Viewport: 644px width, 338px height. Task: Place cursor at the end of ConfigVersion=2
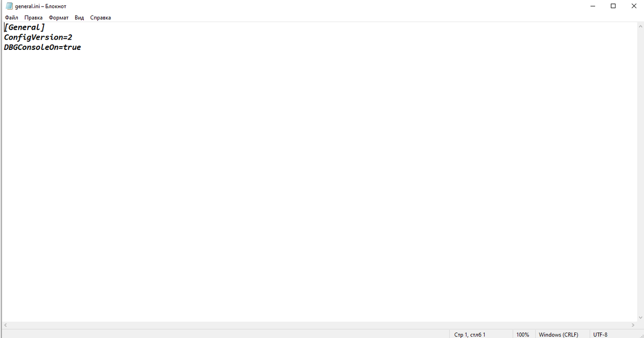(x=72, y=38)
